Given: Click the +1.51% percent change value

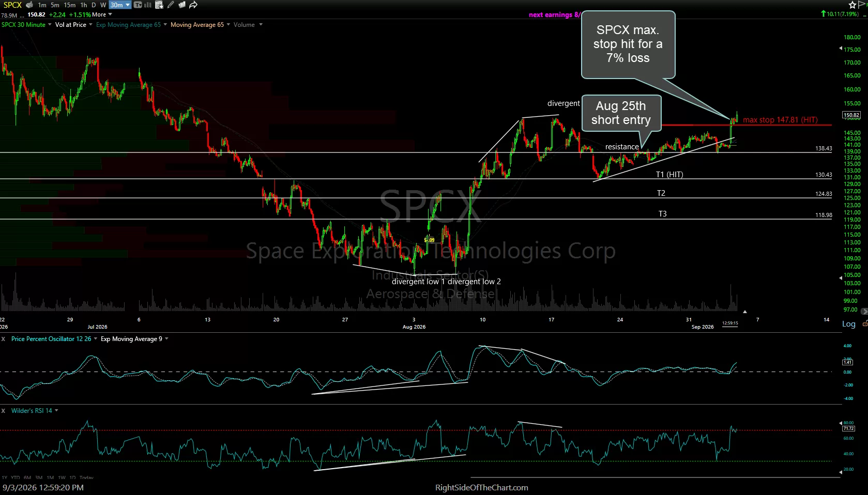Looking at the screenshot, I should click(x=80, y=15).
